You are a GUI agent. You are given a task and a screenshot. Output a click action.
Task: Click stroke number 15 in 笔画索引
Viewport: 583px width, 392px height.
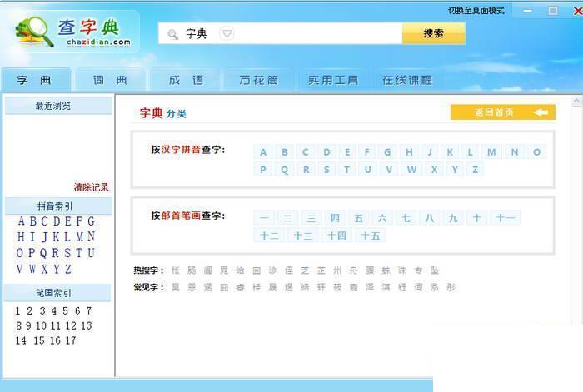pyautogui.click(x=39, y=340)
